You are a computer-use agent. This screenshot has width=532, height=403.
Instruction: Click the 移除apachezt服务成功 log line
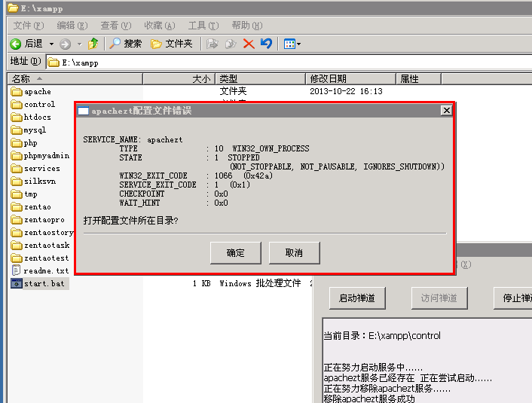pyautogui.click(x=369, y=398)
